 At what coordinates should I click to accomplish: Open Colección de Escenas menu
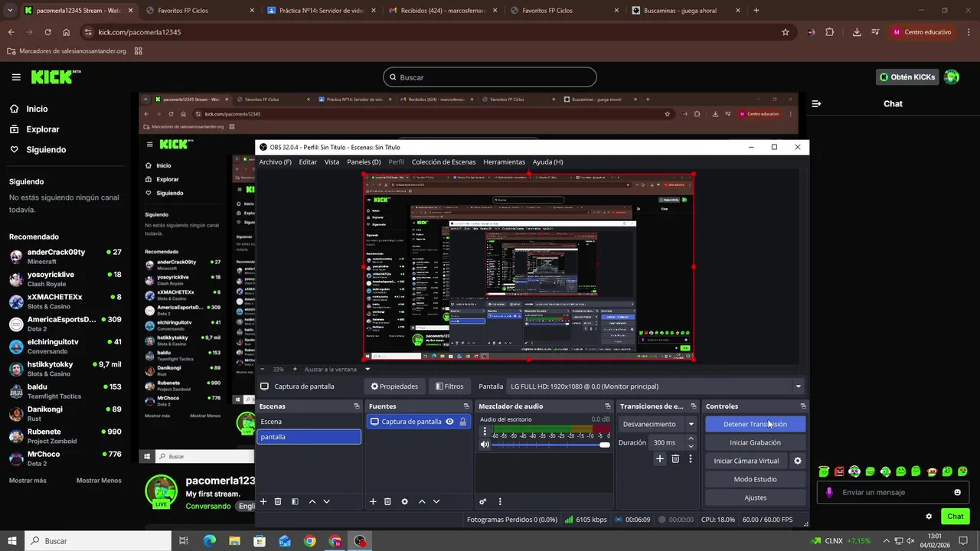tap(443, 162)
